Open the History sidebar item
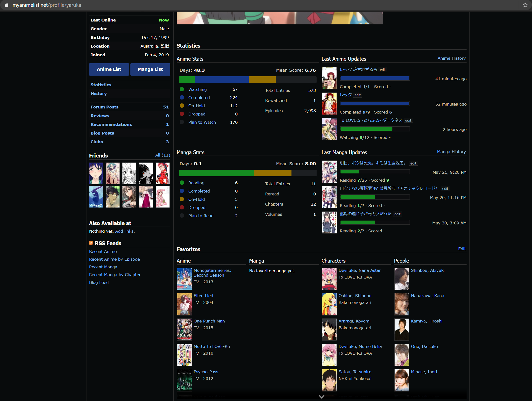The height and width of the screenshot is (401, 532). 99,93
